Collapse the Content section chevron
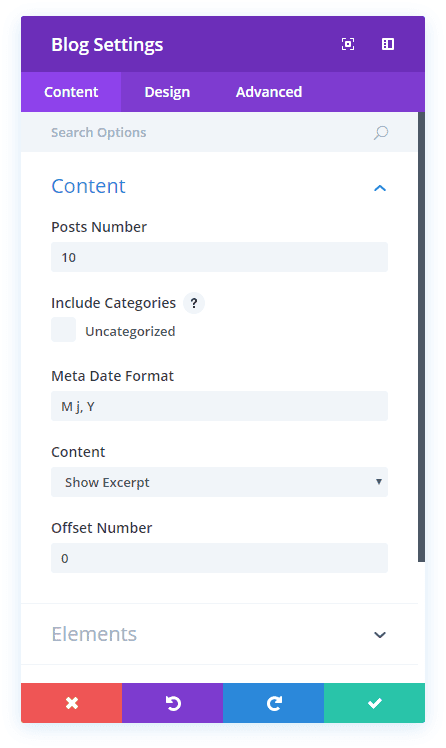 click(x=380, y=188)
